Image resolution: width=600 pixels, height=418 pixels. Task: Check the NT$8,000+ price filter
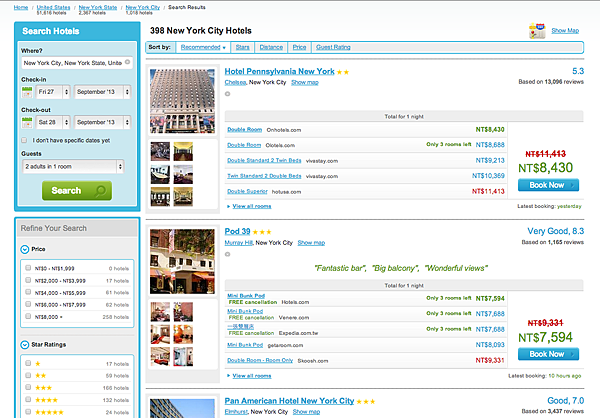pyautogui.click(x=28, y=316)
